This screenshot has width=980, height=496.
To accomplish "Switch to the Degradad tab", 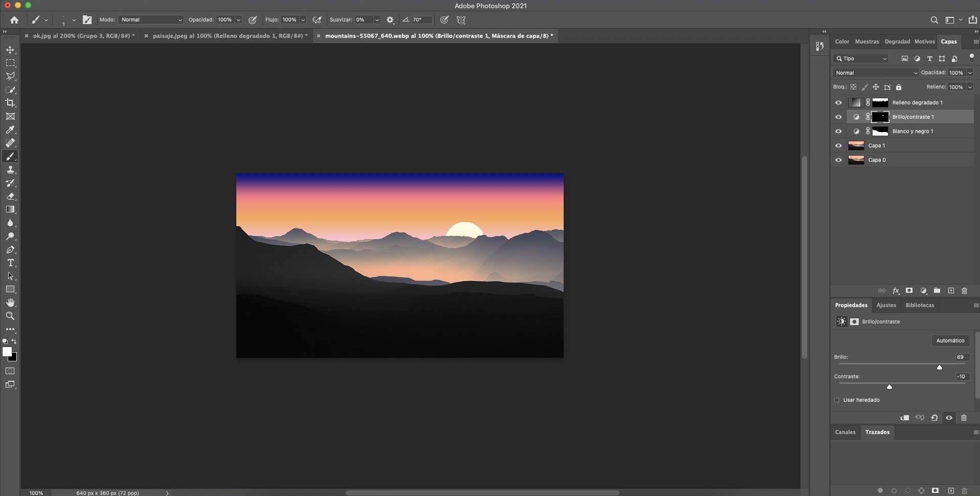I will point(897,41).
